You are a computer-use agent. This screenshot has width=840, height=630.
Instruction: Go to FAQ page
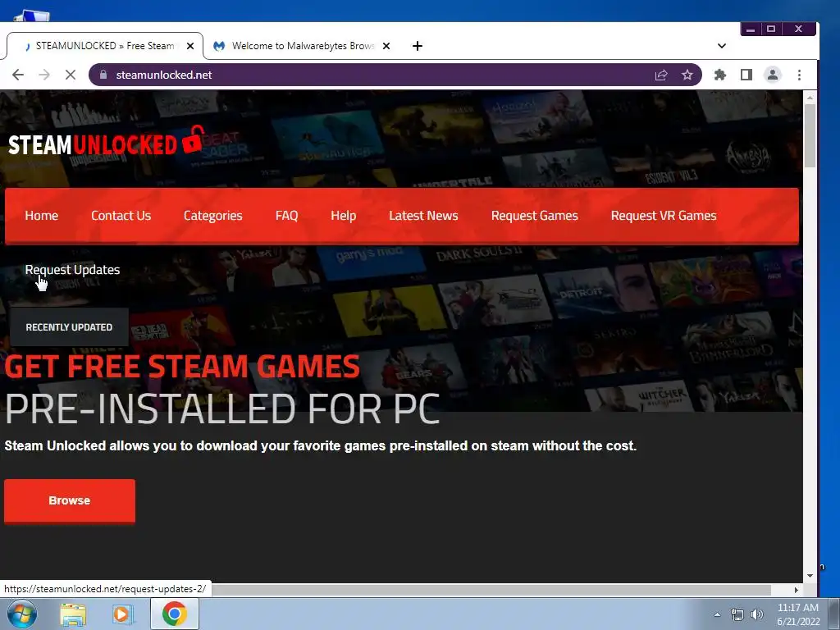286,216
